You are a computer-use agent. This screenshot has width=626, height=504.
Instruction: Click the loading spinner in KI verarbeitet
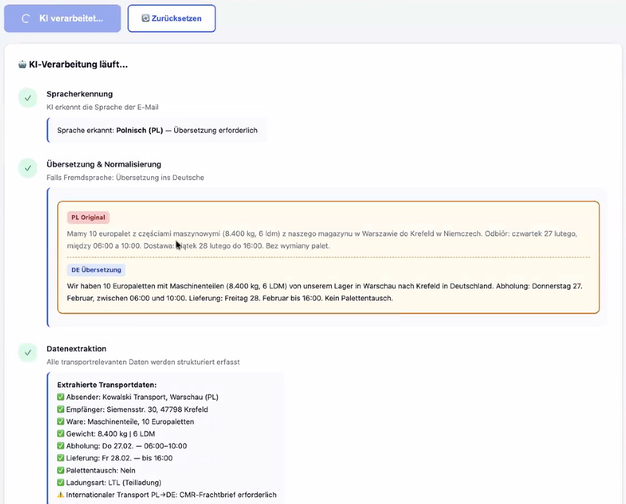tap(25, 18)
